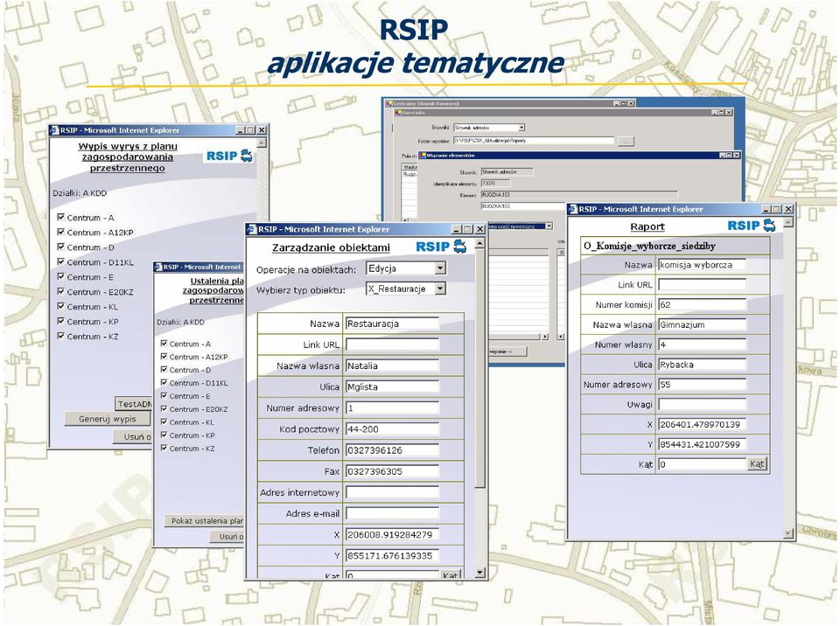The height and width of the screenshot is (626, 840).
Task: Click the O_Komisje_wyborcze_siedziby table header
Action: click(x=675, y=246)
